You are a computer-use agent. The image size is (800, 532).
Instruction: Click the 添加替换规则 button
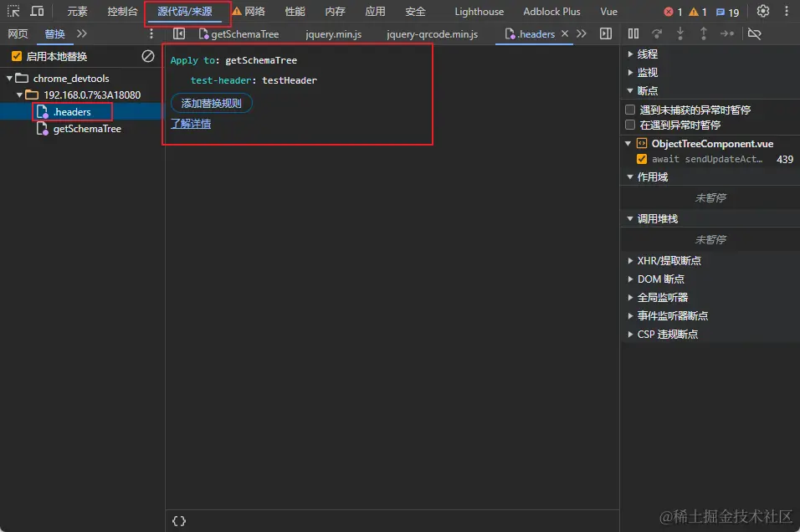pos(211,104)
